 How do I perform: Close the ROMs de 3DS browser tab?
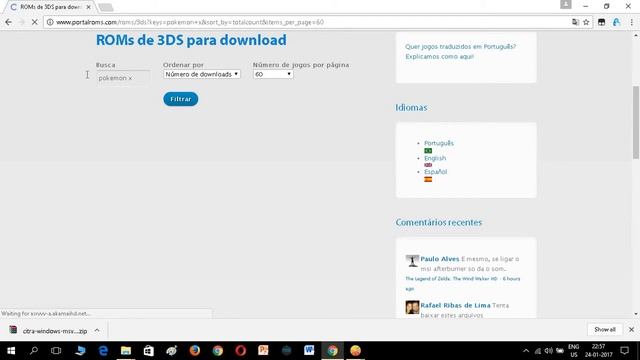pyautogui.click(x=88, y=7)
